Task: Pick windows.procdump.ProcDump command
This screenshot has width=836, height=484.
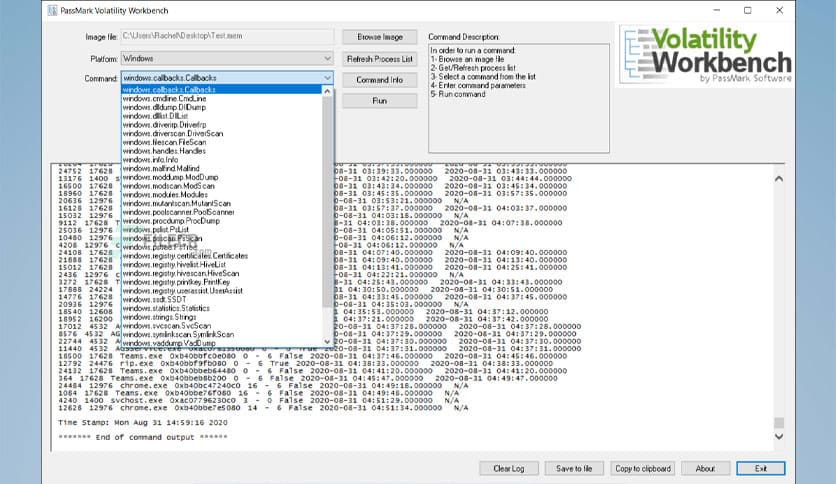Action: pyautogui.click(x=221, y=221)
